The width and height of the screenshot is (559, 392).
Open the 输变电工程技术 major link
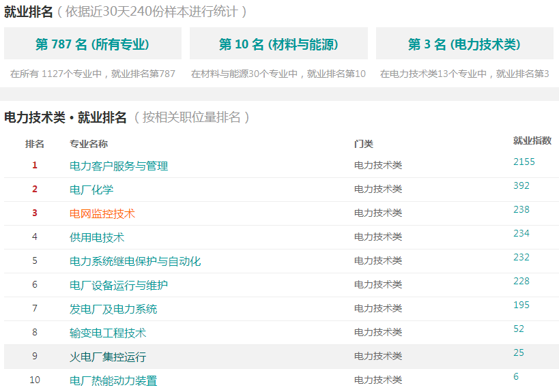(108, 333)
